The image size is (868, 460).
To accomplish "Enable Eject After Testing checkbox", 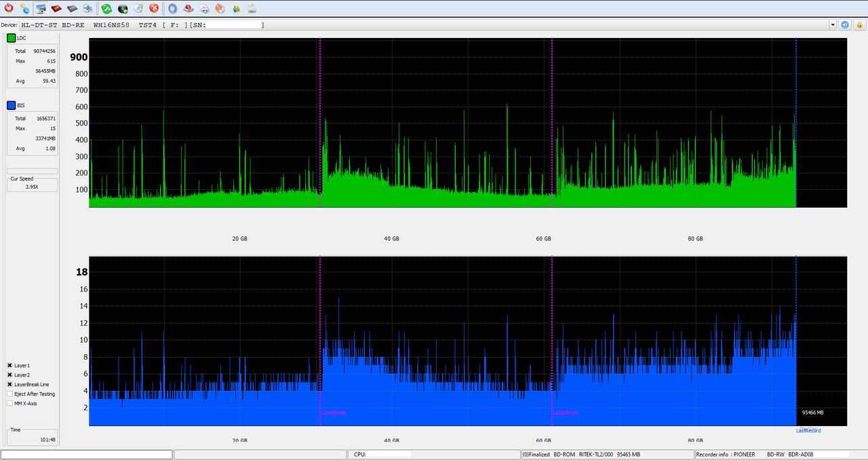I will coord(9,394).
